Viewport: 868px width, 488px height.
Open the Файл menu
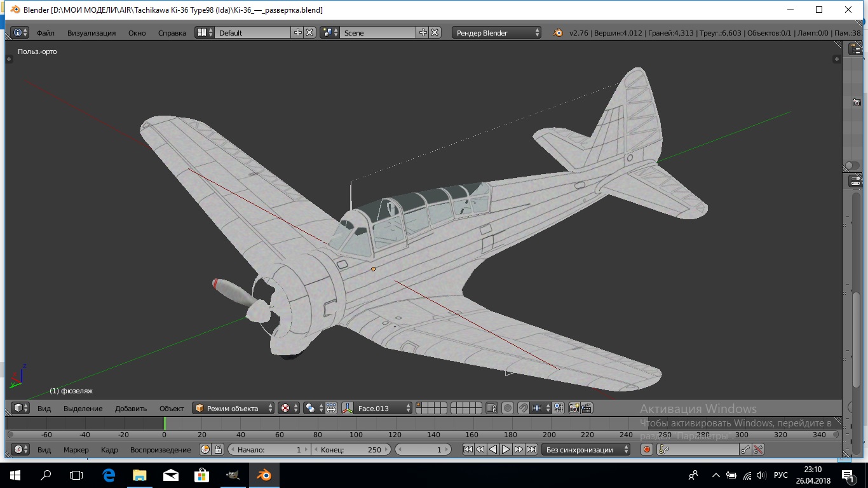click(45, 32)
